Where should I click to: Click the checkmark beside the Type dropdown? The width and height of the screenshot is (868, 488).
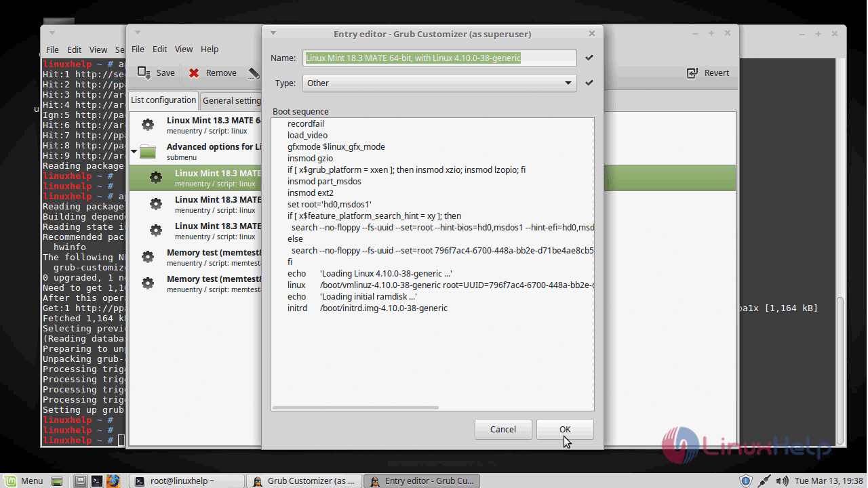589,83
